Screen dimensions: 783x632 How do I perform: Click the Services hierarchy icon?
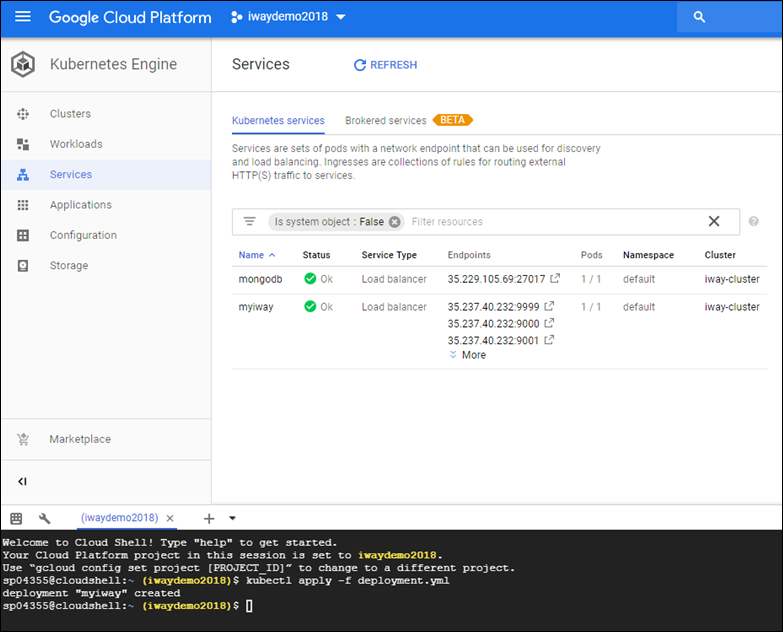click(x=23, y=175)
